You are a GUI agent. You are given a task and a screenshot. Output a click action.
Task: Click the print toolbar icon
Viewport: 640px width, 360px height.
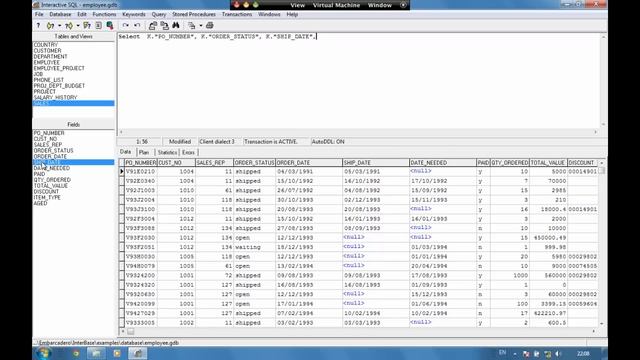(210, 25)
